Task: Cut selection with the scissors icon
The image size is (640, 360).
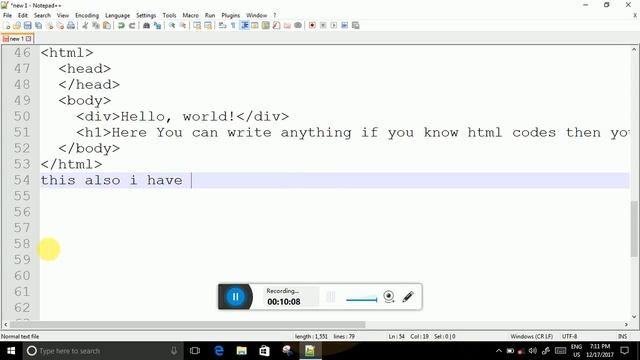Action: pyautogui.click(x=85, y=25)
